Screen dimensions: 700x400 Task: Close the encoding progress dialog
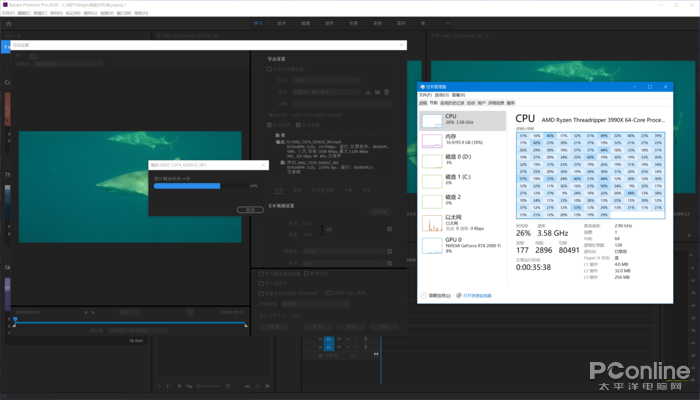[263, 165]
